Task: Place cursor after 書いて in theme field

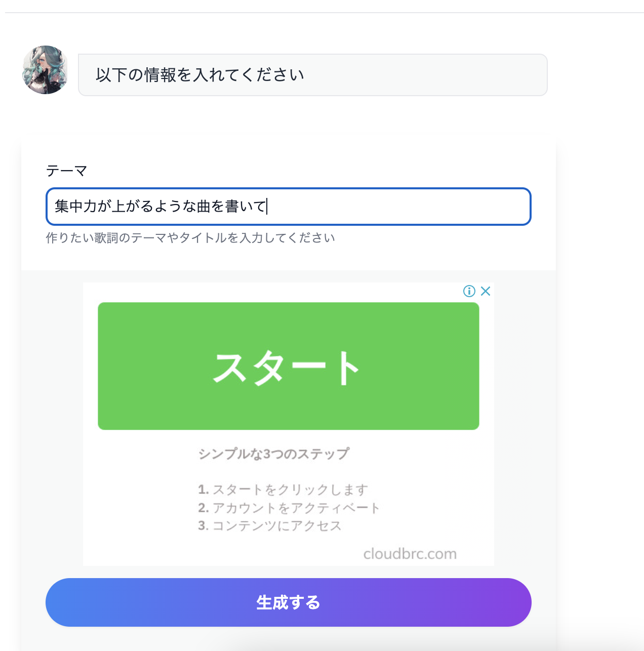Action: click(x=267, y=207)
